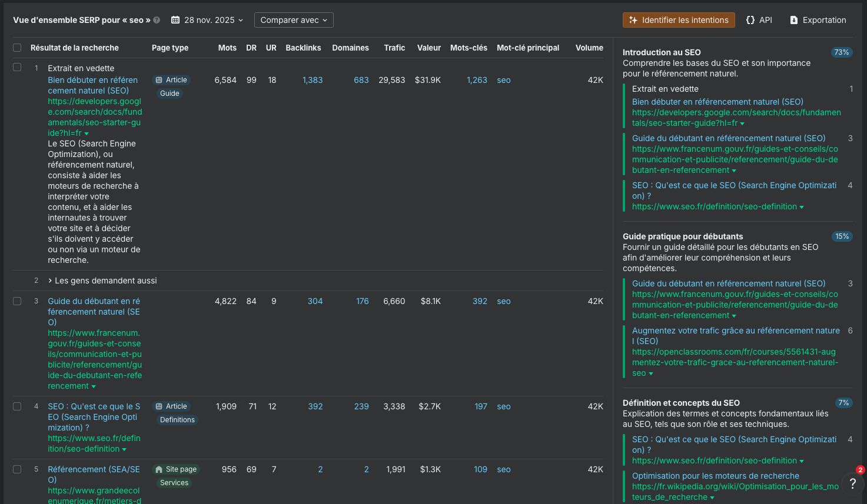Click the sparkle icon on Identifier les intentions
Screen dimensions: 867x504
coord(633,19)
